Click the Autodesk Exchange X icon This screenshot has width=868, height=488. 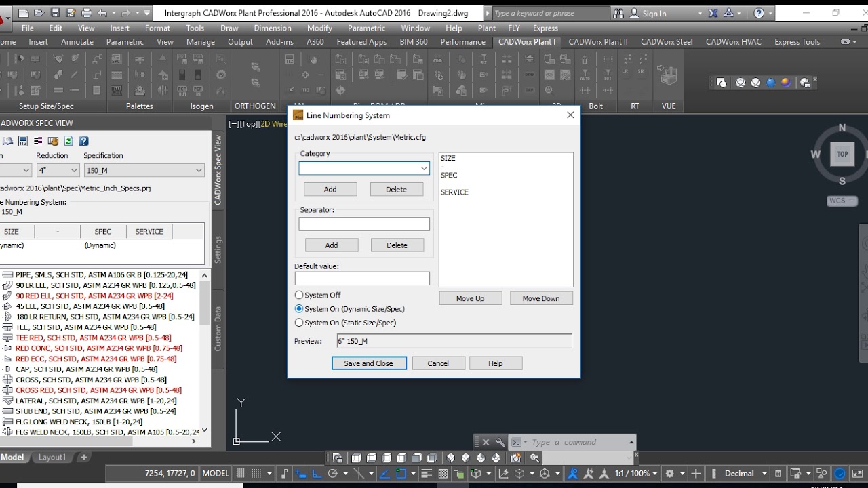tap(713, 13)
